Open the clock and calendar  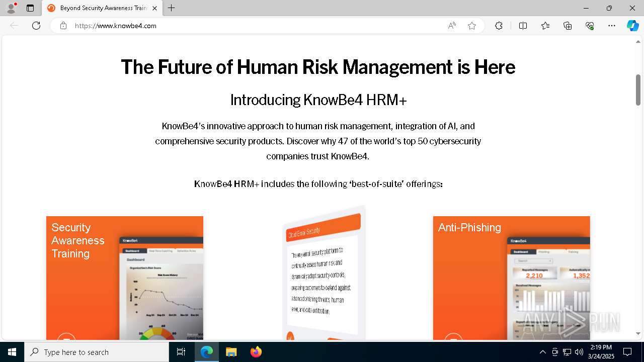point(601,352)
